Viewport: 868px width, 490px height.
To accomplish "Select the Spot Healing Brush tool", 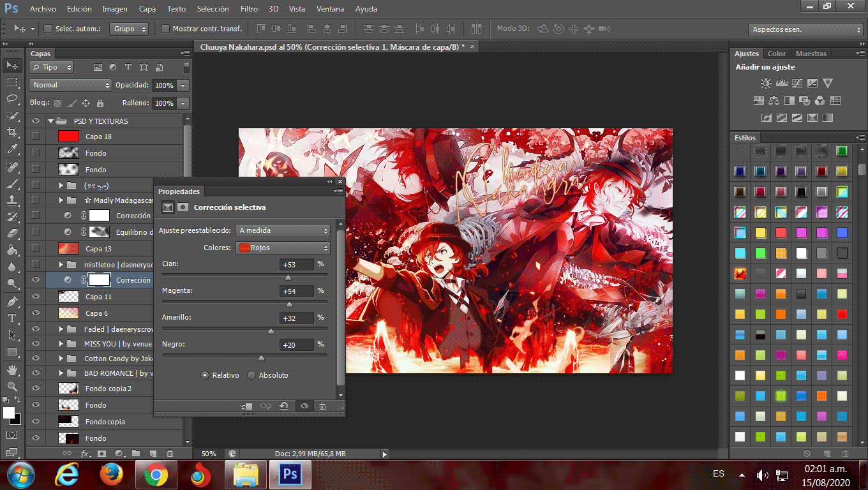I will tap(12, 167).
